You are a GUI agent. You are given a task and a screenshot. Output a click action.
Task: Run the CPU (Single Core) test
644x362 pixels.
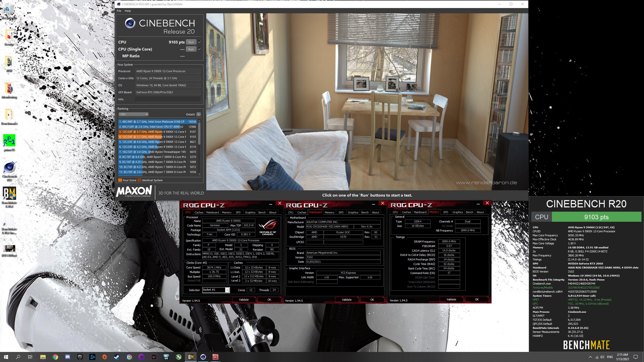click(x=191, y=49)
